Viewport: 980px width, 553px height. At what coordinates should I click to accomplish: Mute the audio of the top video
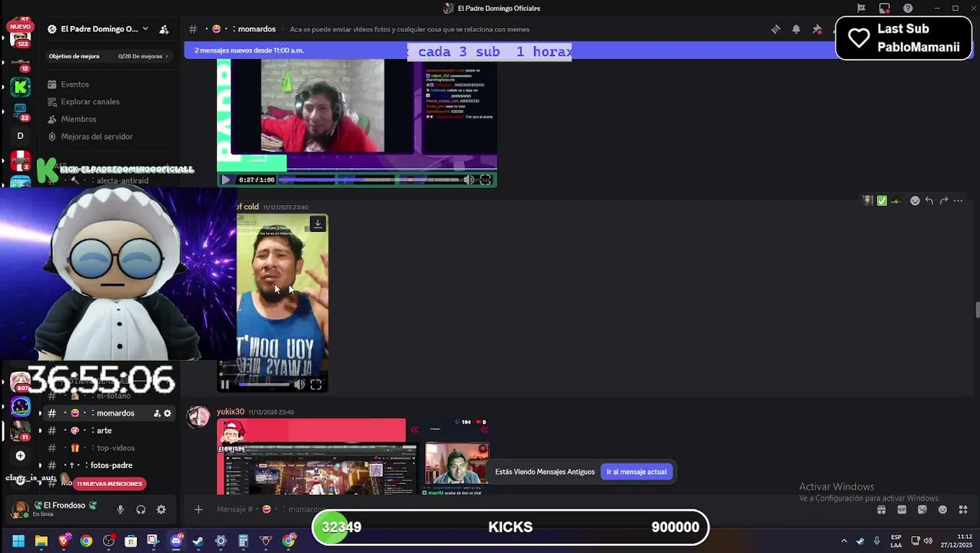[x=468, y=180]
